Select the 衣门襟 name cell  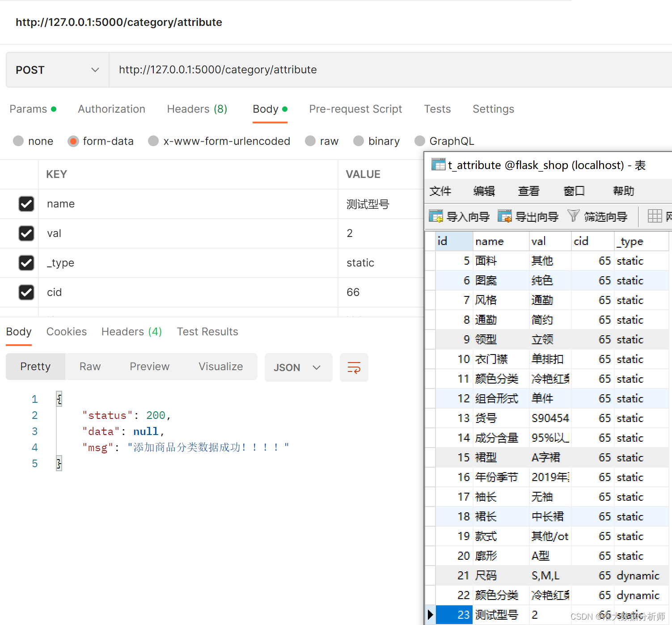501,359
